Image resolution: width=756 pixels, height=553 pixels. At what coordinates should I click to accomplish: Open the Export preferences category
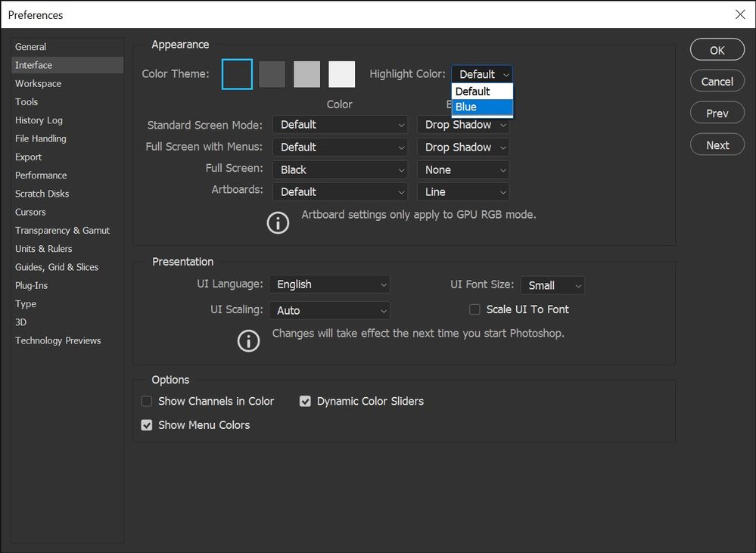point(67,157)
